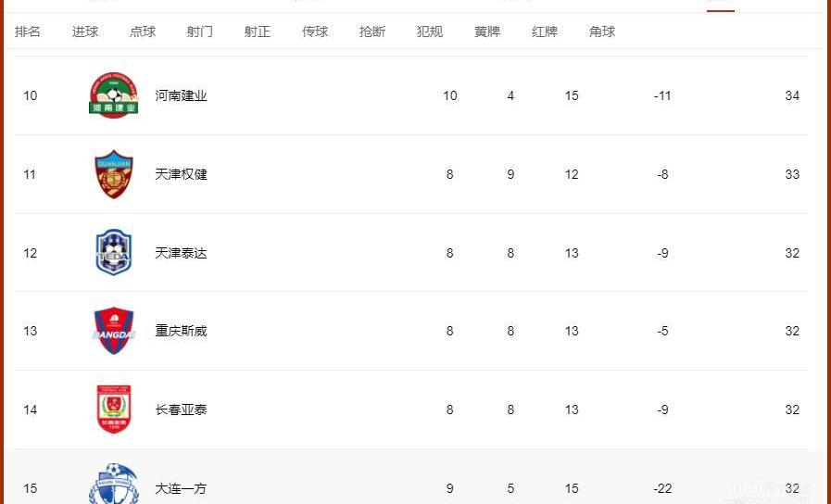Open the 点球 penalties tab
The height and width of the screenshot is (504, 831).
pos(143,31)
